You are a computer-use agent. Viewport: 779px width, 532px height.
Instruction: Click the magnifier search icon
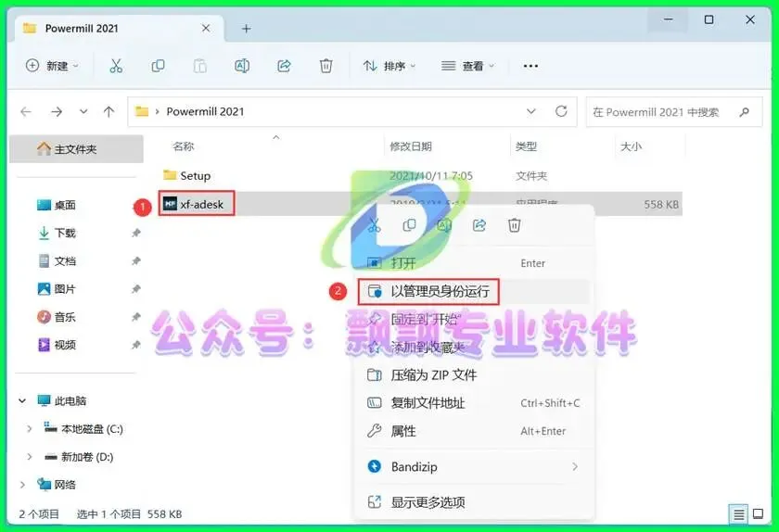coord(744,112)
